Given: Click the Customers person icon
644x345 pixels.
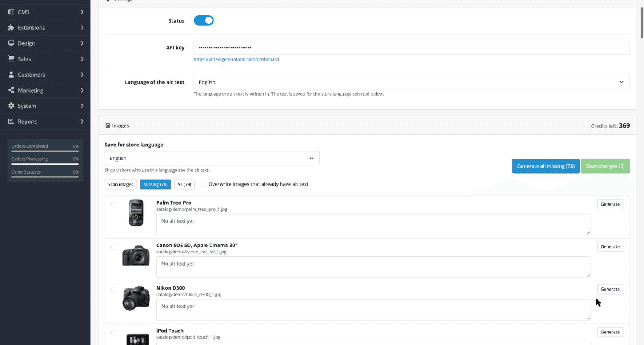Looking at the screenshot, I should 11,75.
